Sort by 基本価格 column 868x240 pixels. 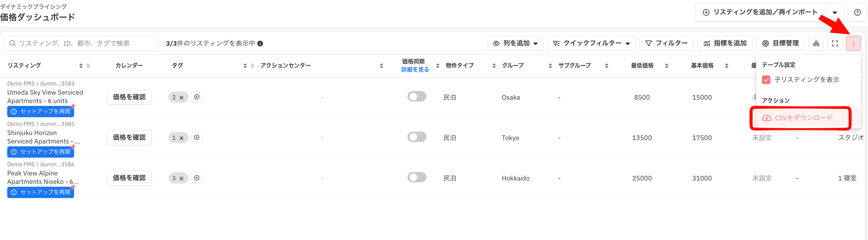coord(726,66)
